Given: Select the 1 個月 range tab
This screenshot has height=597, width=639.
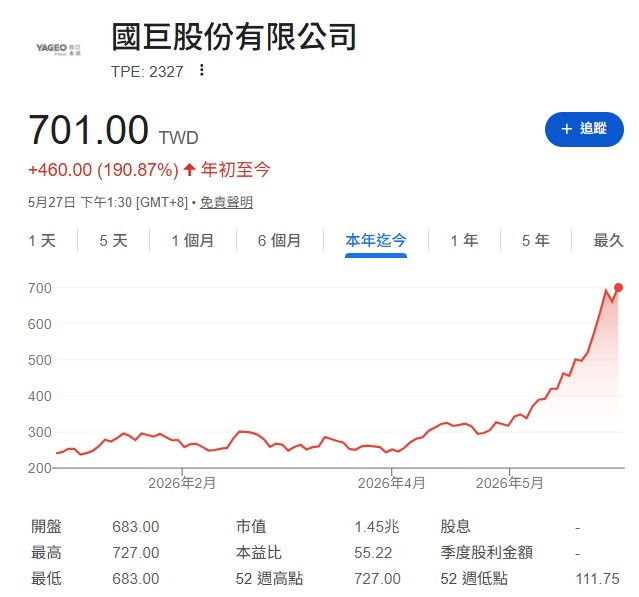Looking at the screenshot, I should (192, 240).
